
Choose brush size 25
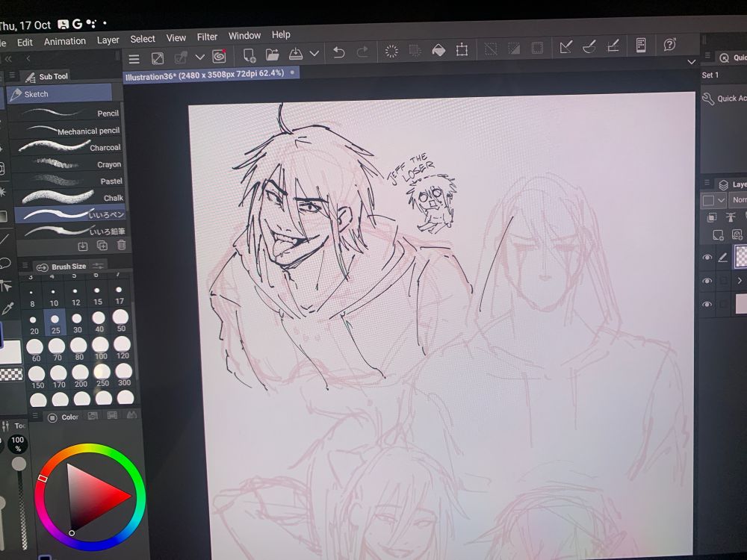click(x=55, y=323)
